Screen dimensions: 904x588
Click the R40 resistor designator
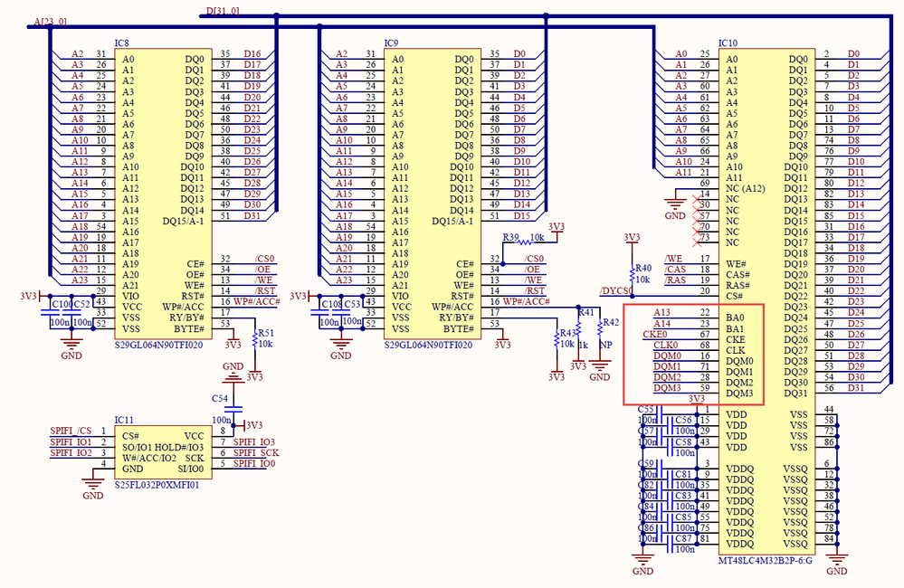pos(643,268)
